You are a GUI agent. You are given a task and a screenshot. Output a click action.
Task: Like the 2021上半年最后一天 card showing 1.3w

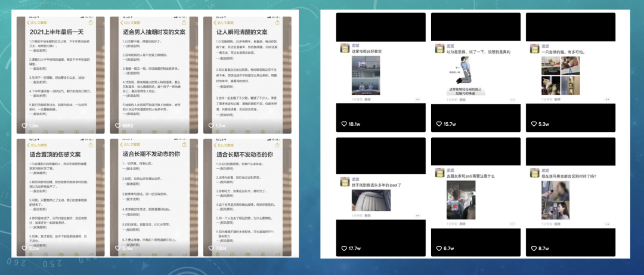pyautogui.click(x=24, y=126)
